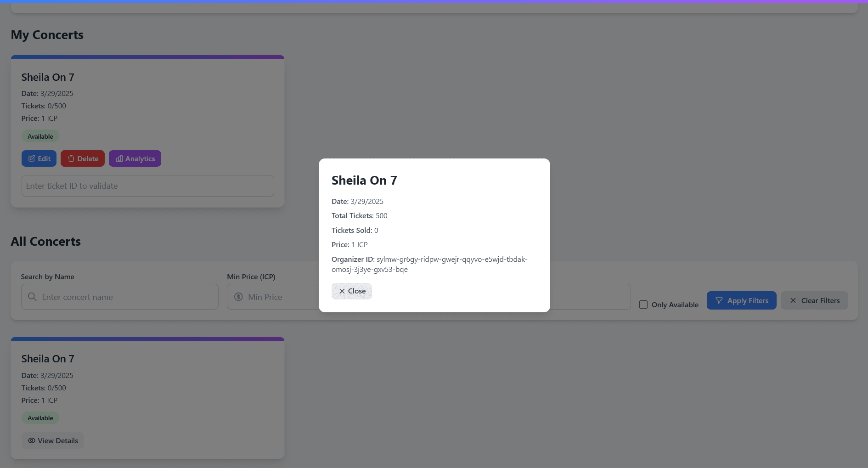This screenshot has height=468, width=868.
Task: Toggle the Only Available checkbox
Action: [643, 304]
